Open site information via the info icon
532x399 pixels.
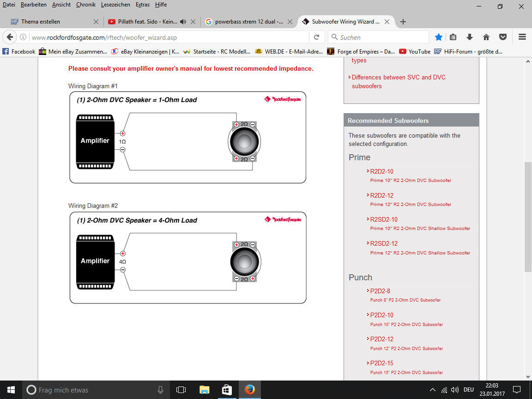point(23,37)
